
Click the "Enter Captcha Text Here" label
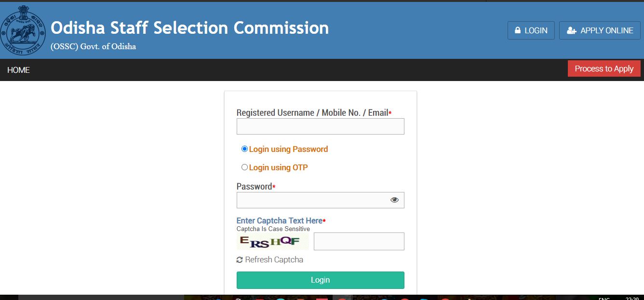279,220
